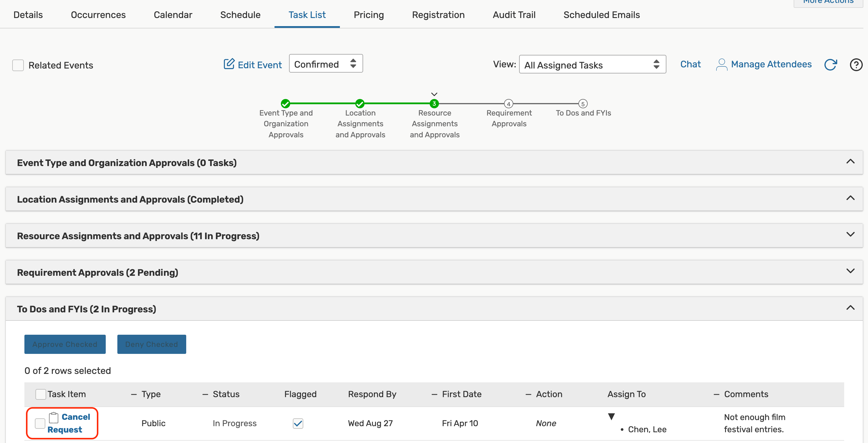Open the Audit Trail tab

(x=514, y=15)
